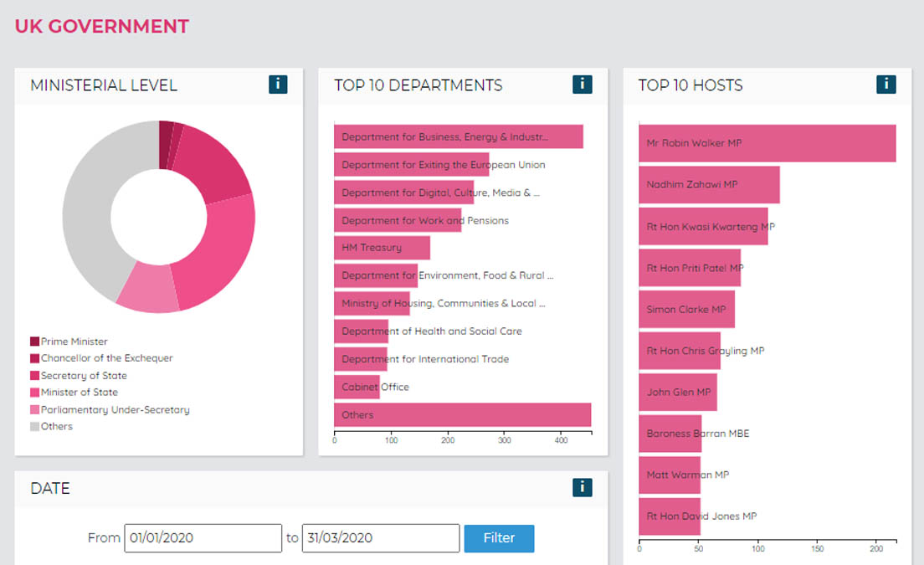Select the Mr Robin Walker MP bar
Viewport: 924px width, 565px height.
click(766, 142)
